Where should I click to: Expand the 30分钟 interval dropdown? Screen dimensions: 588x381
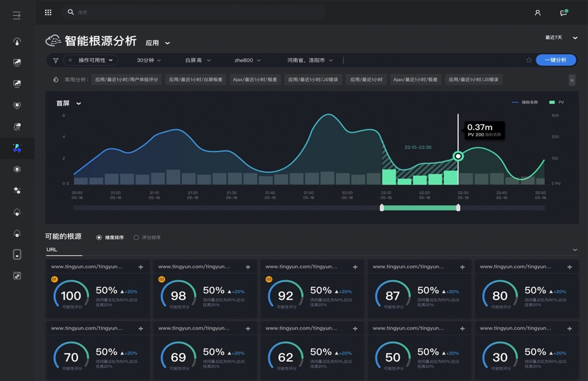click(x=148, y=60)
